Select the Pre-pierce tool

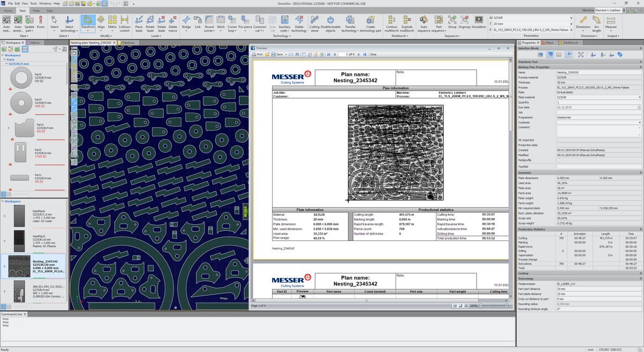coord(245,22)
